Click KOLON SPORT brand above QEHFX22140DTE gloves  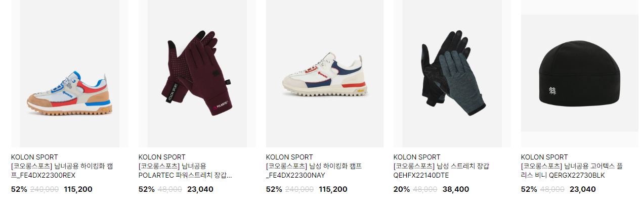[x=417, y=157]
